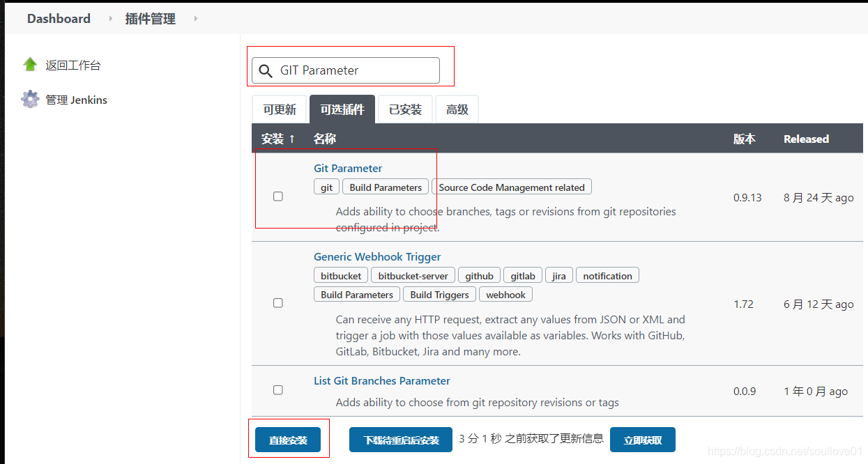This screenshot has width=868, height=464.
Task: Switch to the 可更新 tab
Action: click(280, 109)
